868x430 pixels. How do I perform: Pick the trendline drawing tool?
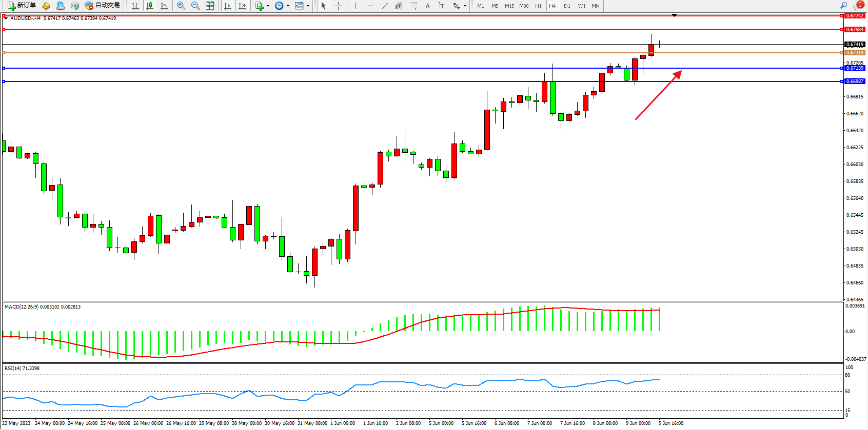point(384,6)
